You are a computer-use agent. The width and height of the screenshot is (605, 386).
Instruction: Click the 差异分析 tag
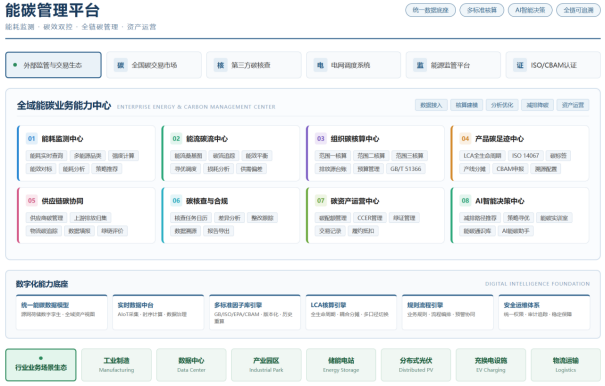tap(229, 218)
